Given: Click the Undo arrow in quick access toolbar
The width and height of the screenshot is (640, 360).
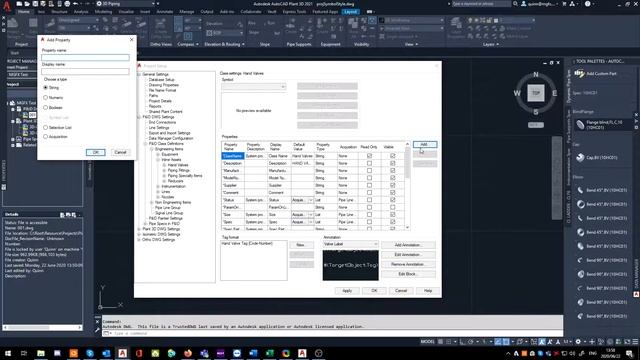Looking at the screenshot, I should tap(76, 4).
